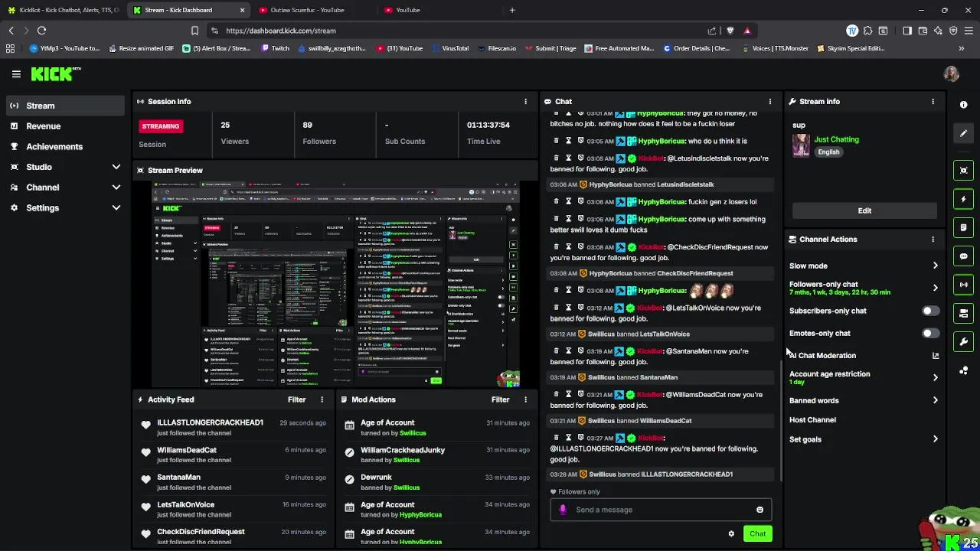The height and width of the screenshot is (551, 980).
Task: Click the pencil edit-layout icon in right sidebar
Action: pos(963,133)
